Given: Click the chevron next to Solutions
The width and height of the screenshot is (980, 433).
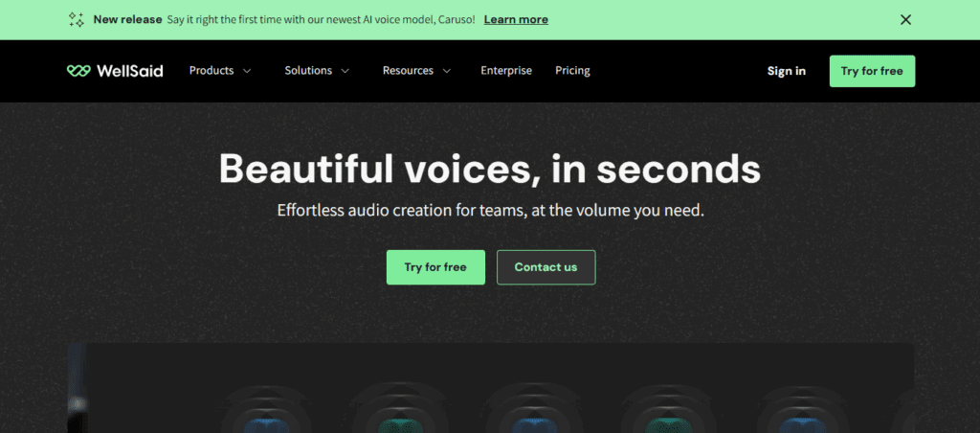Looking at the screenshot, I should (345, 71).
